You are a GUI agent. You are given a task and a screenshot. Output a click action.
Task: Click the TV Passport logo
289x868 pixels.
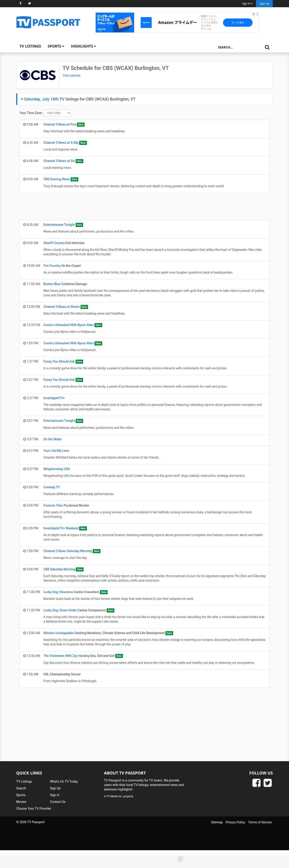tap(48, 22)
